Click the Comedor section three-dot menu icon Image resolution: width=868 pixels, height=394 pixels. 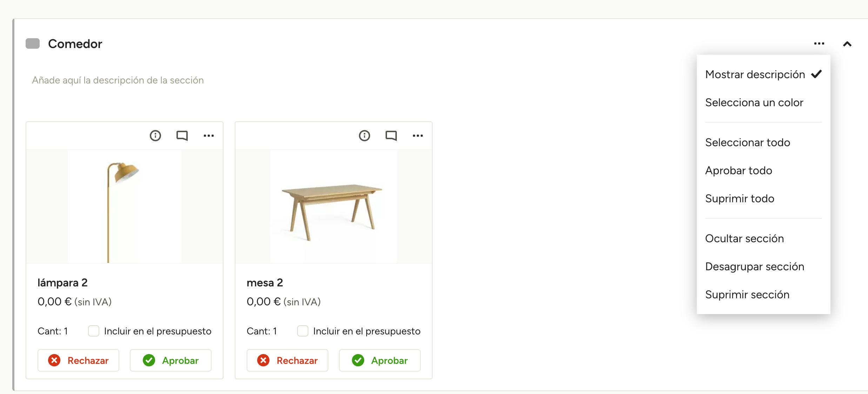pyautogui.click(x=819, y=44)
